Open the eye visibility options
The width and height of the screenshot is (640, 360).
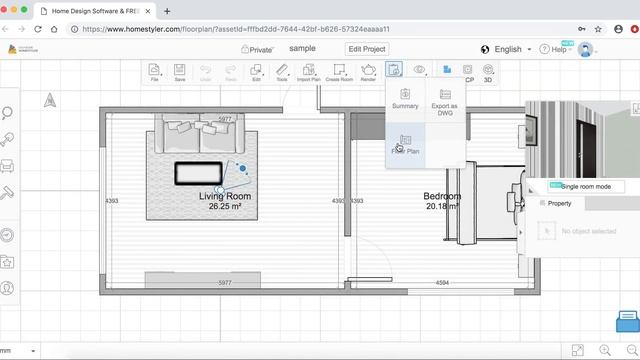coord(419,70)
